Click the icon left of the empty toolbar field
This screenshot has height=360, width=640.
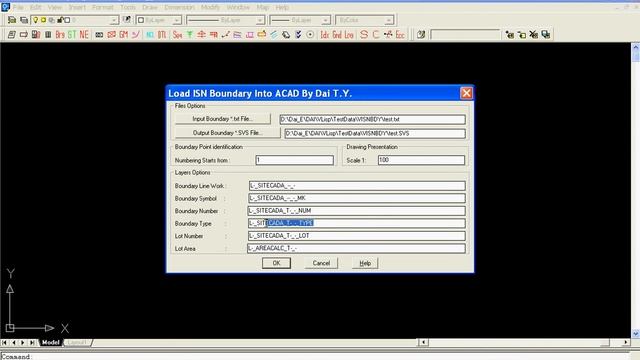pyautogui.click(x=421, y=35)
